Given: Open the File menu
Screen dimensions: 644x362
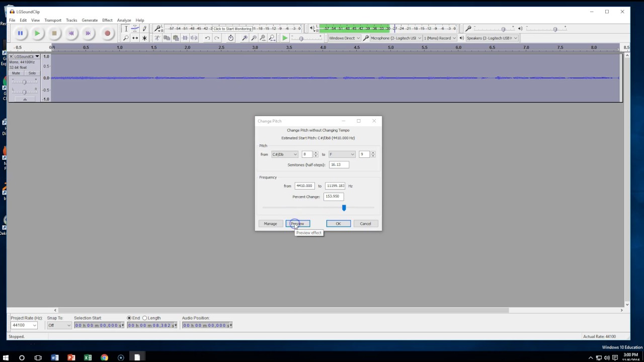Looking at the screenshot, I should click(12, 20).
